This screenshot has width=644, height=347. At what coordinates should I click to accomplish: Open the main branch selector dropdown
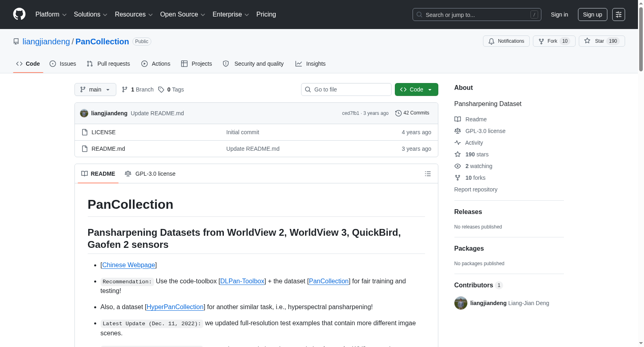(x=95, y=89)
